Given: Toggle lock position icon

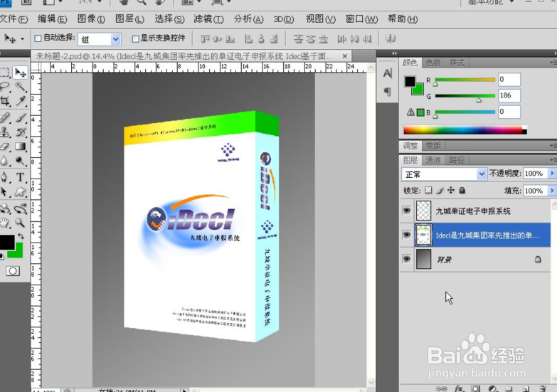Looking at the screenshot, I should pos(451,191).
